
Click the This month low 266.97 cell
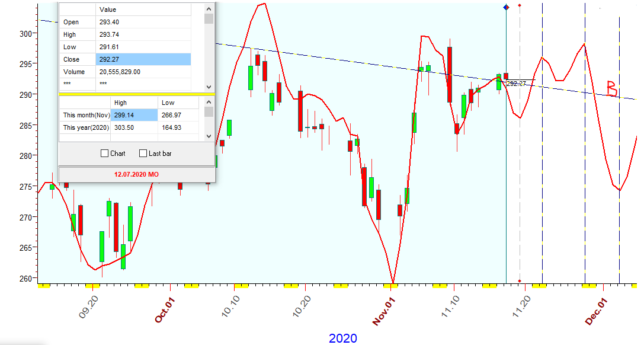click(x=178, y=115)
